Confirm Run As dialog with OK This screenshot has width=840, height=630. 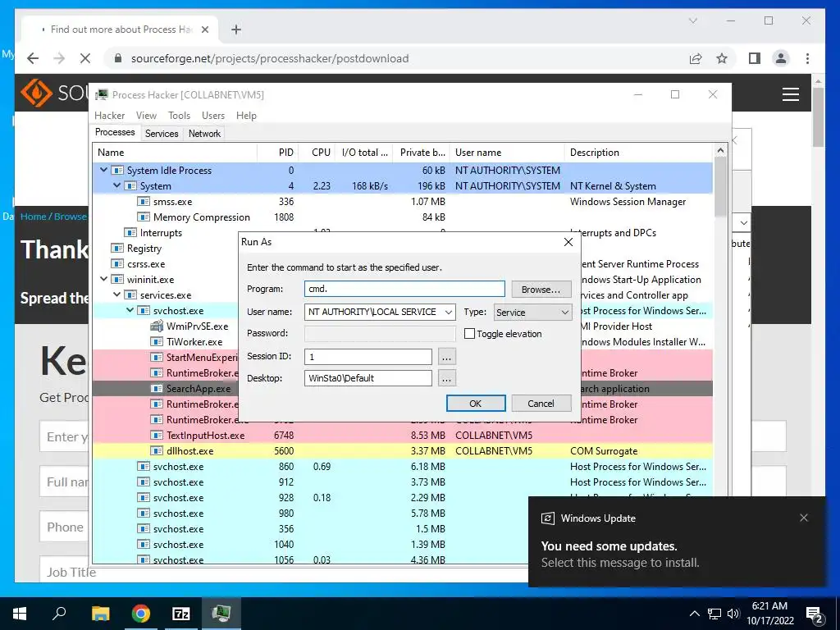[475, 404]
